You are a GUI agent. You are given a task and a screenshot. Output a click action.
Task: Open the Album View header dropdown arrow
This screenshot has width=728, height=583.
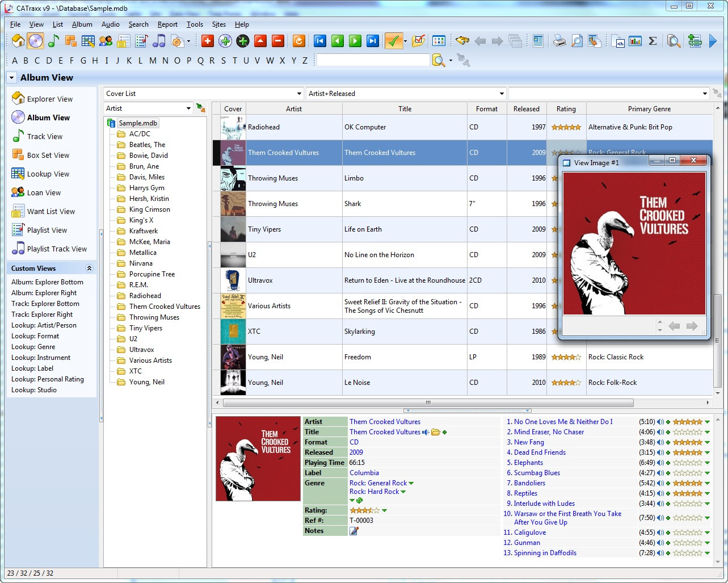[11, 78]
